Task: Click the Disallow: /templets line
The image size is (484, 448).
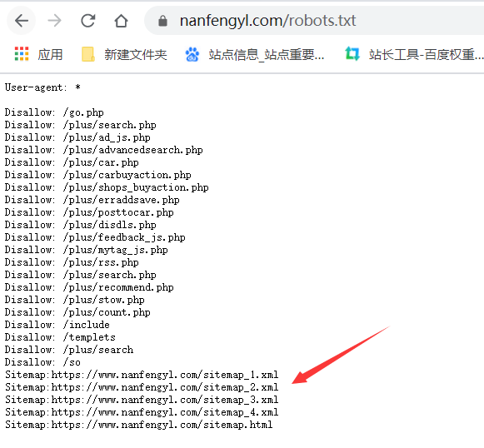Action: [60, 337]
